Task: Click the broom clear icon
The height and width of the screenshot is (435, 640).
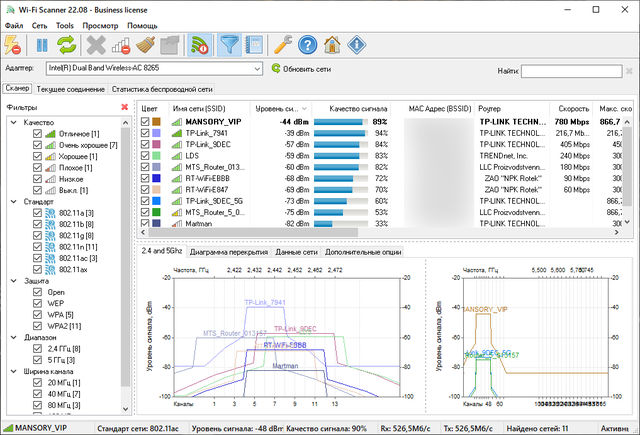Action: (146, 44)
